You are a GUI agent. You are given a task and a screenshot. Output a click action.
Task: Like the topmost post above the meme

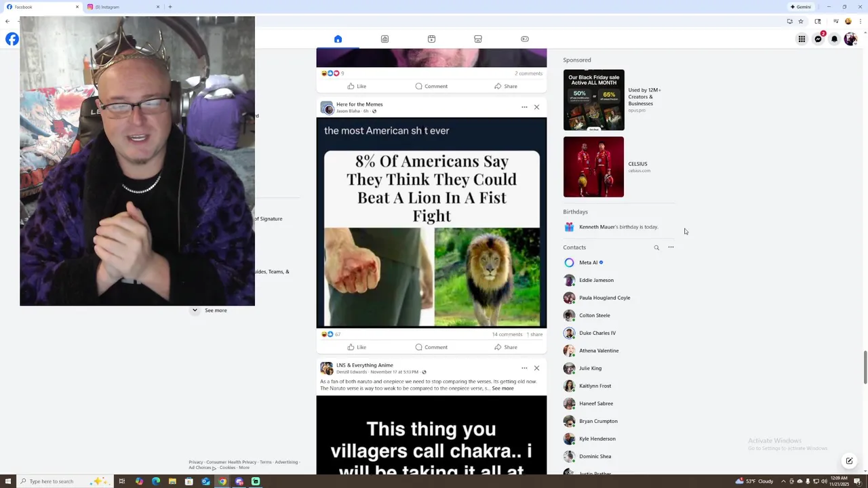point(357,86)
